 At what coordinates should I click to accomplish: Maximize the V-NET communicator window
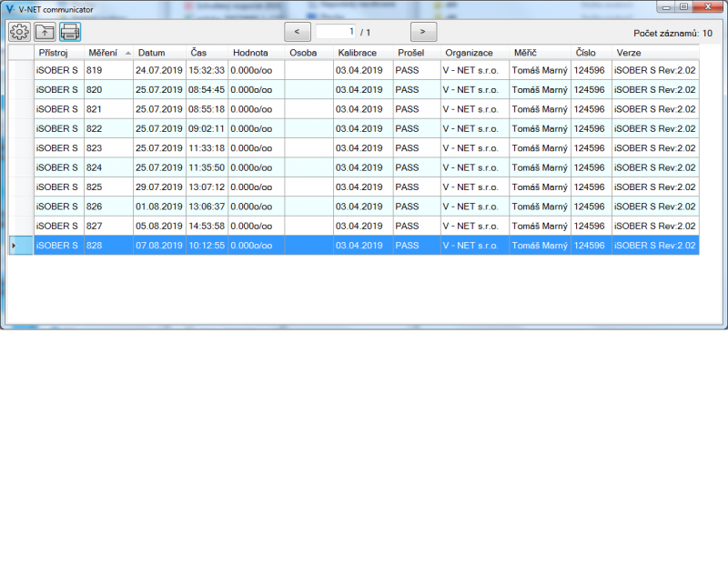click(683, 6)
